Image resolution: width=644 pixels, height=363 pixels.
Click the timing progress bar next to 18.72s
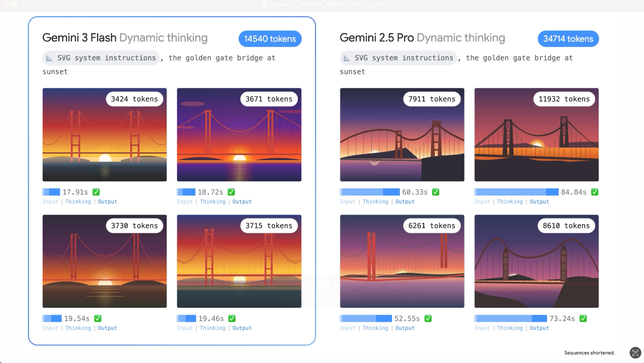tap(186, 192)
